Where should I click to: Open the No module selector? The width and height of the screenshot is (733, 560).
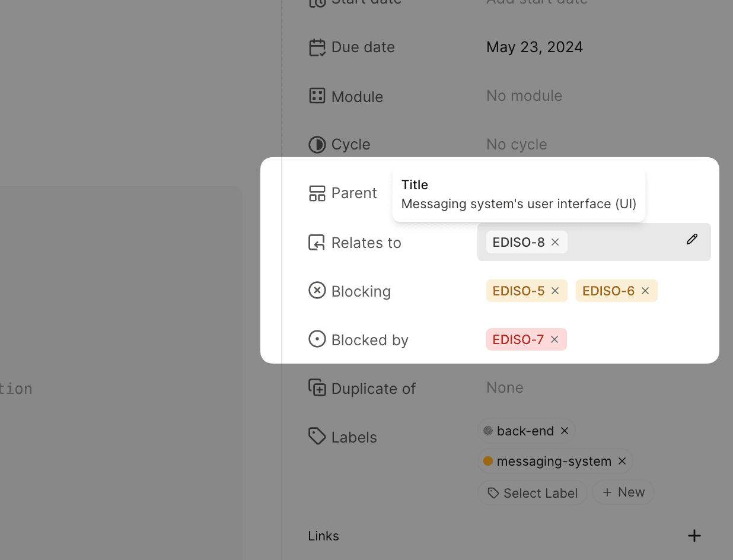[x=524, y=96]
